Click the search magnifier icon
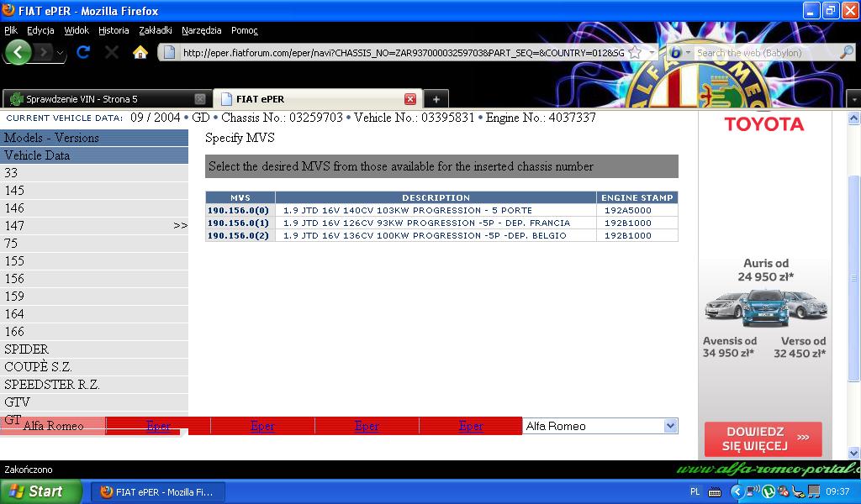This screenshot has width=861, height=504. pyautogui.click(x=847, y=53)
